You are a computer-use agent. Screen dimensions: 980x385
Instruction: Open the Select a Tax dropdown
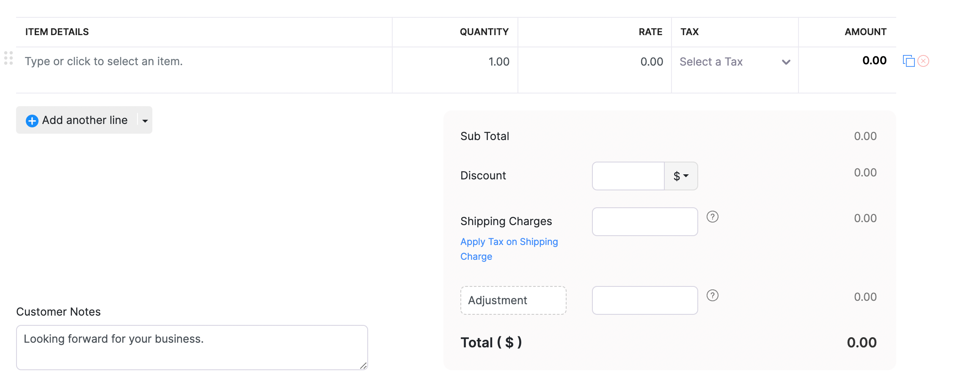(x=734, y=62)
